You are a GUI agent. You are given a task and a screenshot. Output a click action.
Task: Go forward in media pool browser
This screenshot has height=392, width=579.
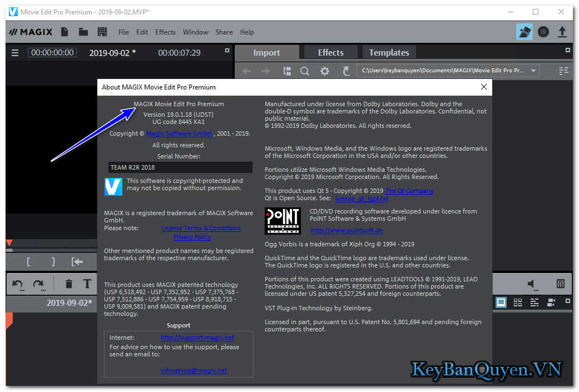point(265,71)
